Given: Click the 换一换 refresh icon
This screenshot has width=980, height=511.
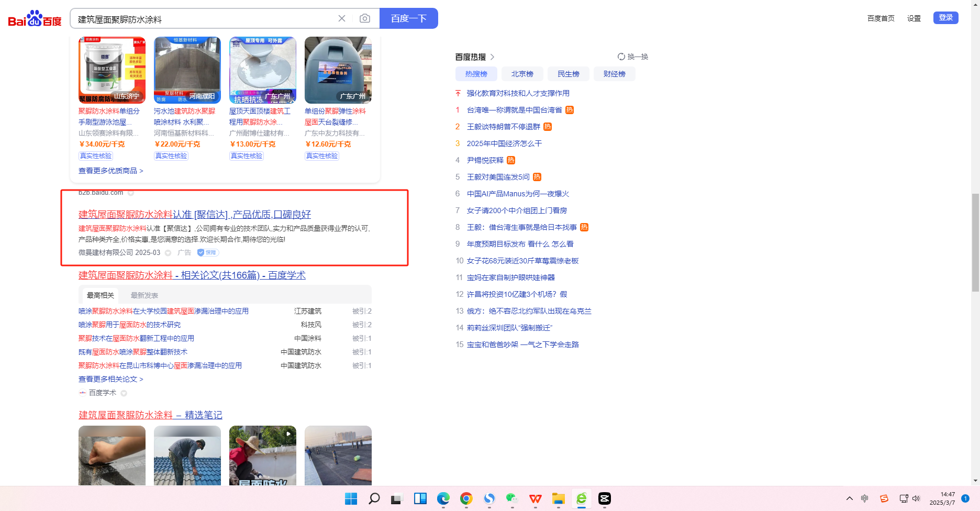Looking at the screenshot, I should (621, 57).
